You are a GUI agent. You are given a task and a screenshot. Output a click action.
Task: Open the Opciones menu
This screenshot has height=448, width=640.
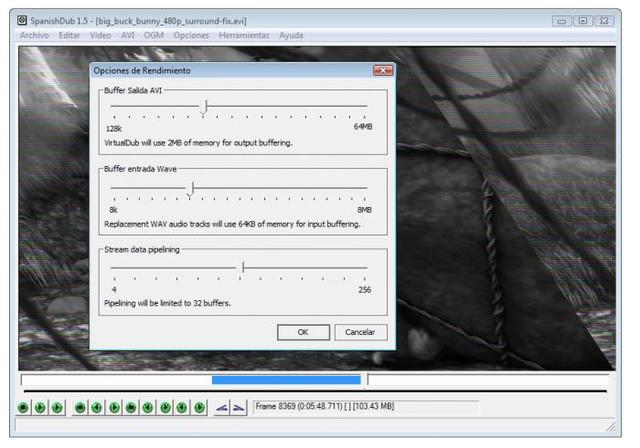click(x=191, y=35)
